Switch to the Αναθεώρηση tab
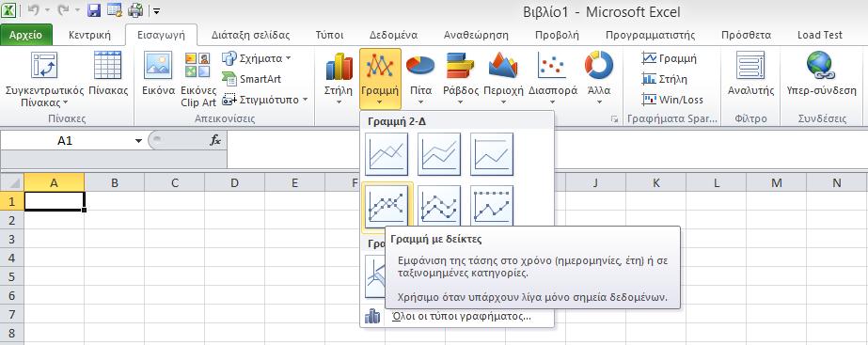This screenshot has width=868, height=345. 476,35
